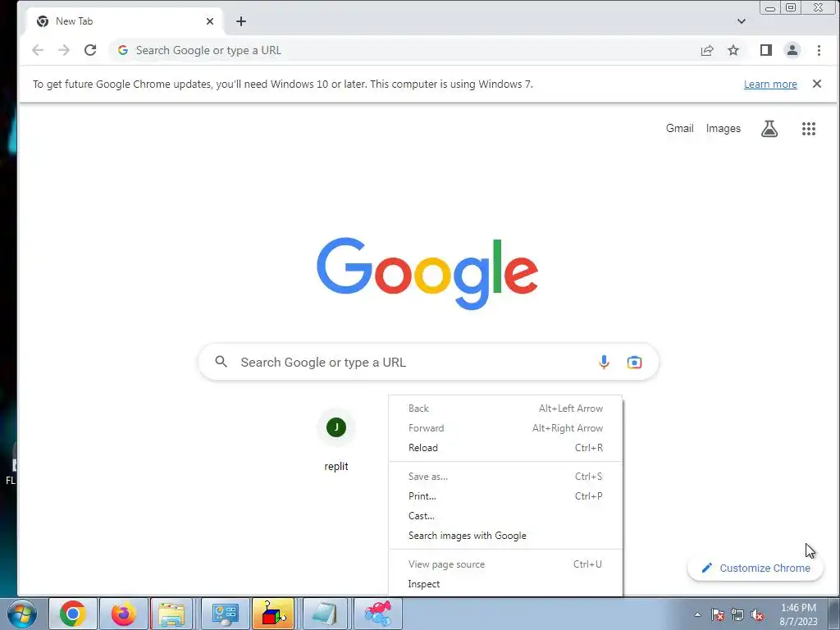This screenshot has width=840, height=630.
Task: Launch Firefox from the taskbar
Action: 123,614
